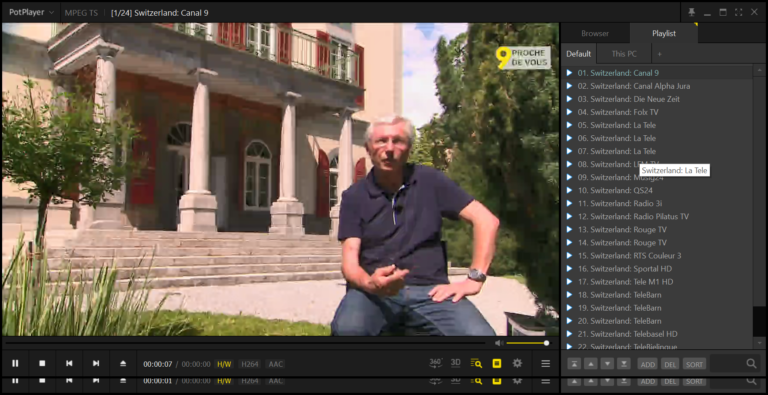Switch to the Browser tab
This screenshot has width=768, height=395.
coord(595,34)
